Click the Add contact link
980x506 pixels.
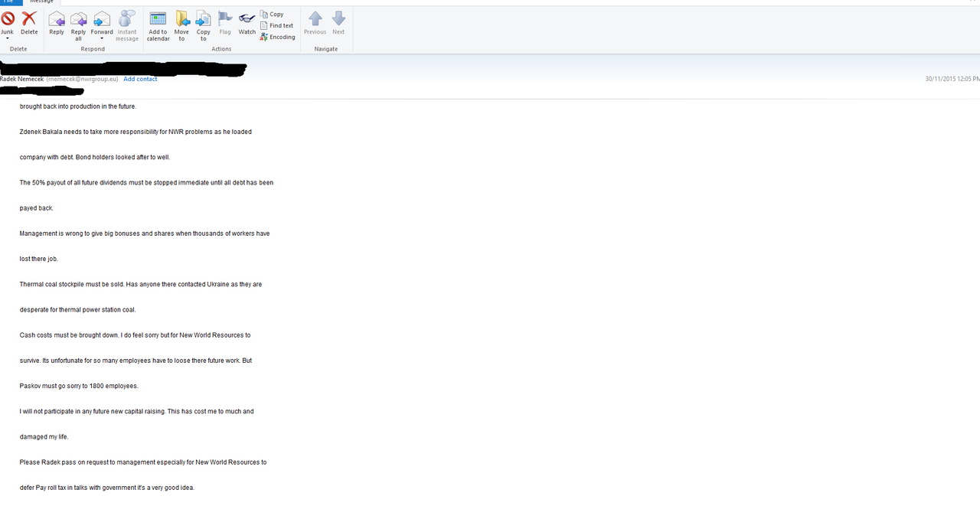tap(140, 79)
